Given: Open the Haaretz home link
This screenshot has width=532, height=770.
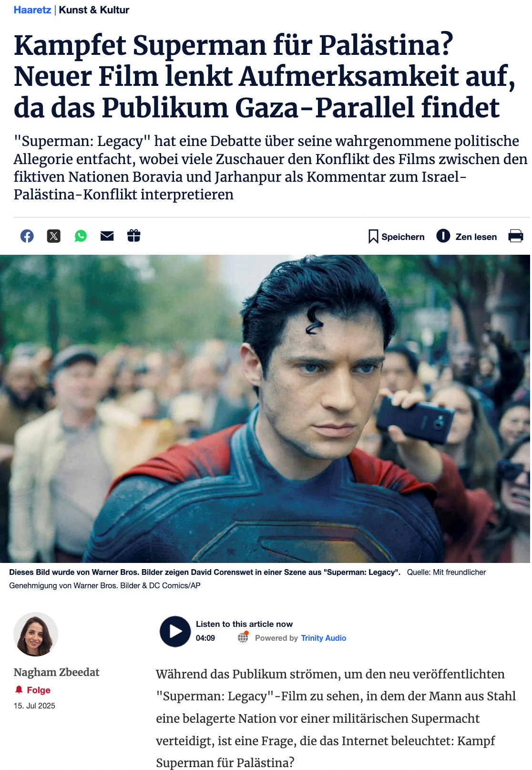Looking at the screenshot, I should click(32, 10).
